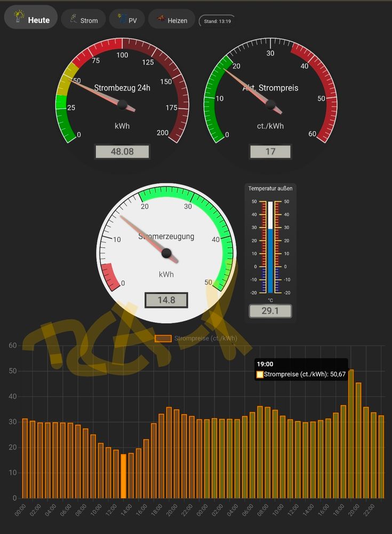Click the tooltip reading Strompreise 50,67
This screenshot has height=534, width=392.
coord(301,370)
